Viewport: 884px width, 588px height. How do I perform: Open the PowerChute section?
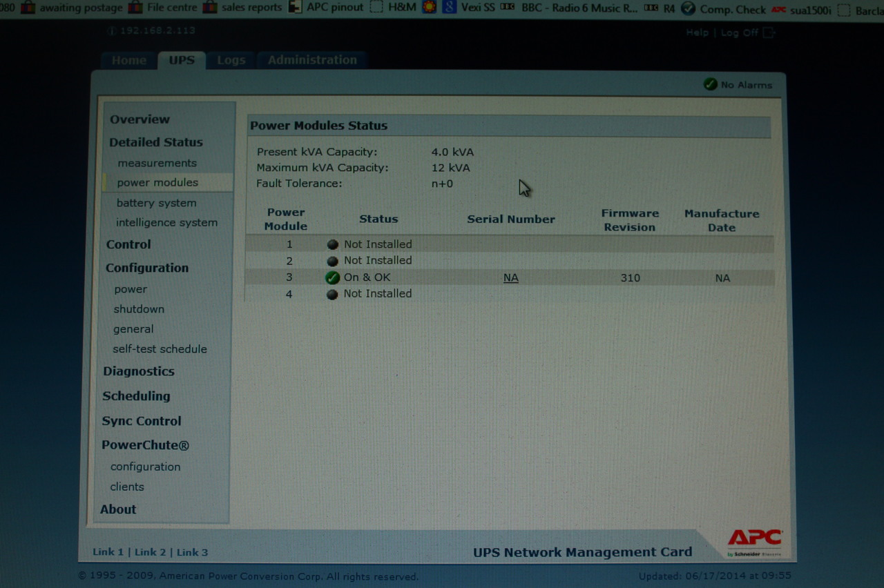tap(145, 445)
